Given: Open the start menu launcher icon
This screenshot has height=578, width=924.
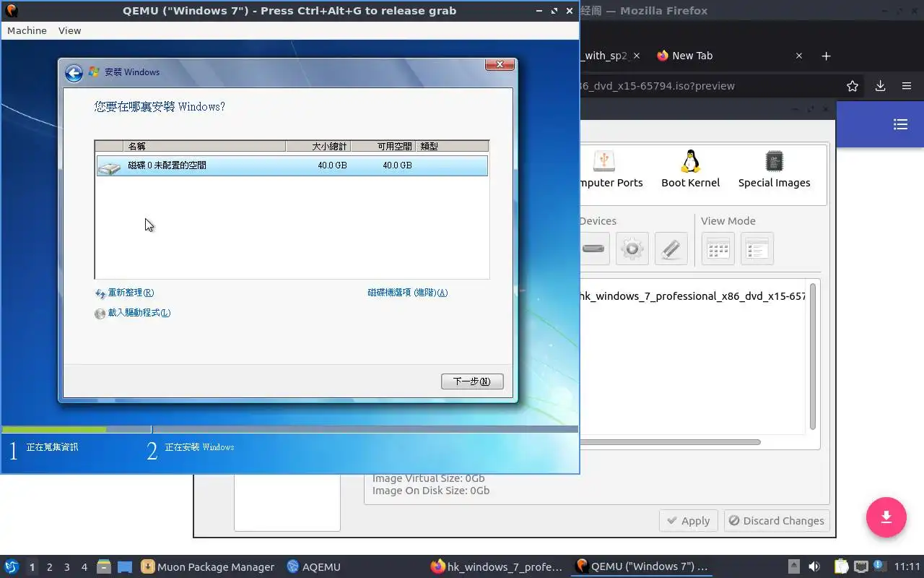Looking at the screenshot, I should [x=12, y=566].
